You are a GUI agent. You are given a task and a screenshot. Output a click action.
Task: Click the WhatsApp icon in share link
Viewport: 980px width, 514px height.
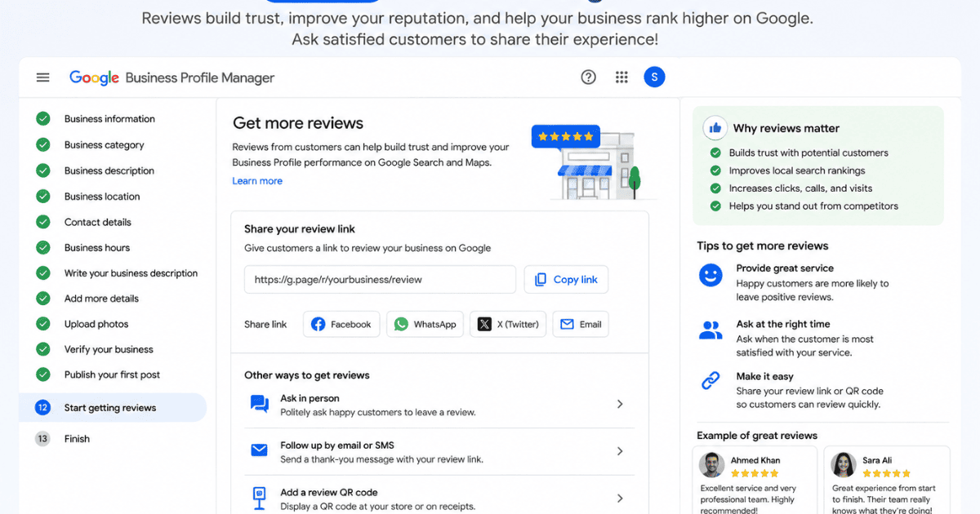(x=401, y=324)
